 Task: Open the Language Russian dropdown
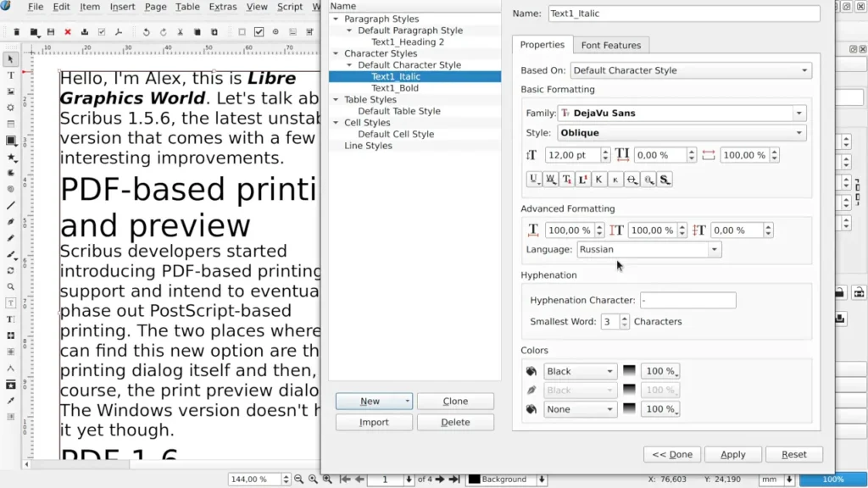coord(648,250)
